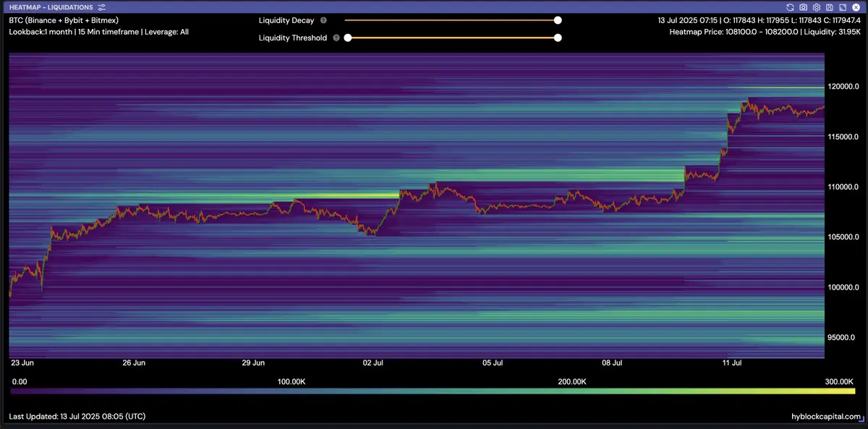Click the Liquidity Threshold label
The height and width of the screenshot is (429, 868).
pos(293,38)
